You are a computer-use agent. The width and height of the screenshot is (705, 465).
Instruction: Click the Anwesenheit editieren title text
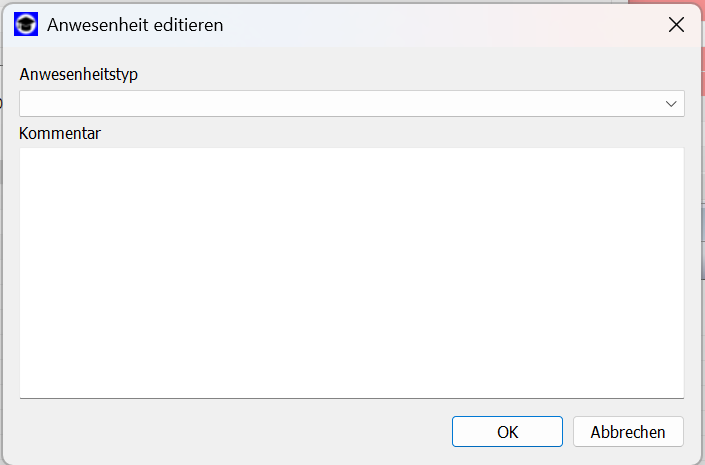(x=135, y=25)
